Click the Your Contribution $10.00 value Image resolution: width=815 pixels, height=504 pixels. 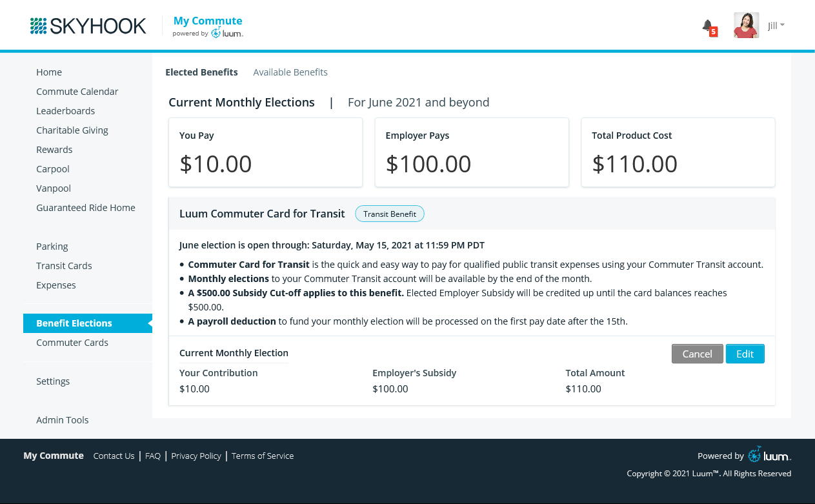pyautogui.click(x=194, y=388)
